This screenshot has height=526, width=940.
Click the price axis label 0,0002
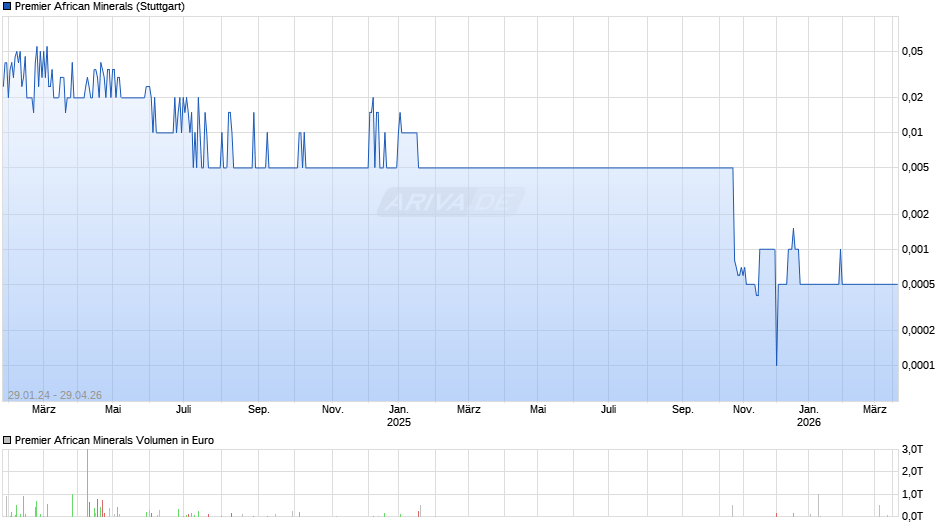918,330
